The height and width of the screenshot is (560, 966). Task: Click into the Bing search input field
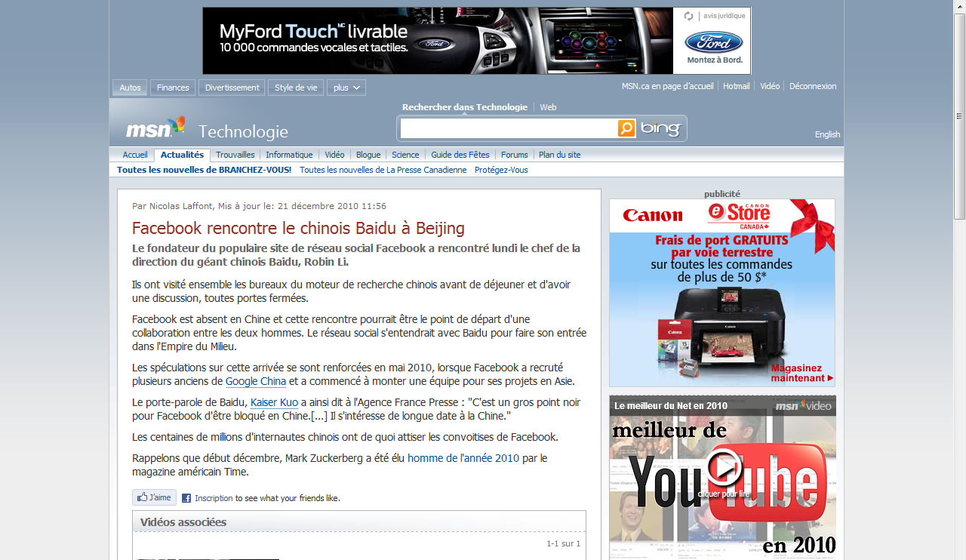509,128
